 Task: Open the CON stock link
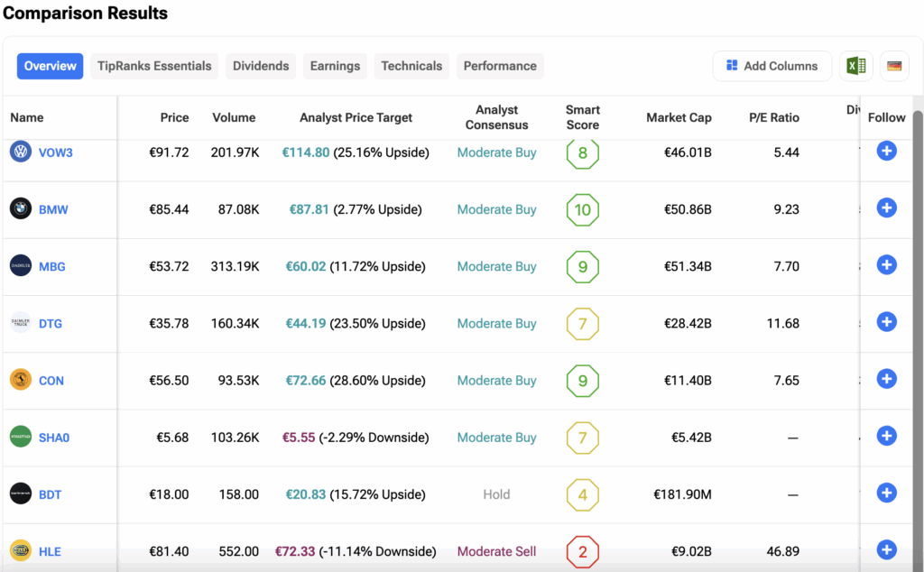pos(51,381)
